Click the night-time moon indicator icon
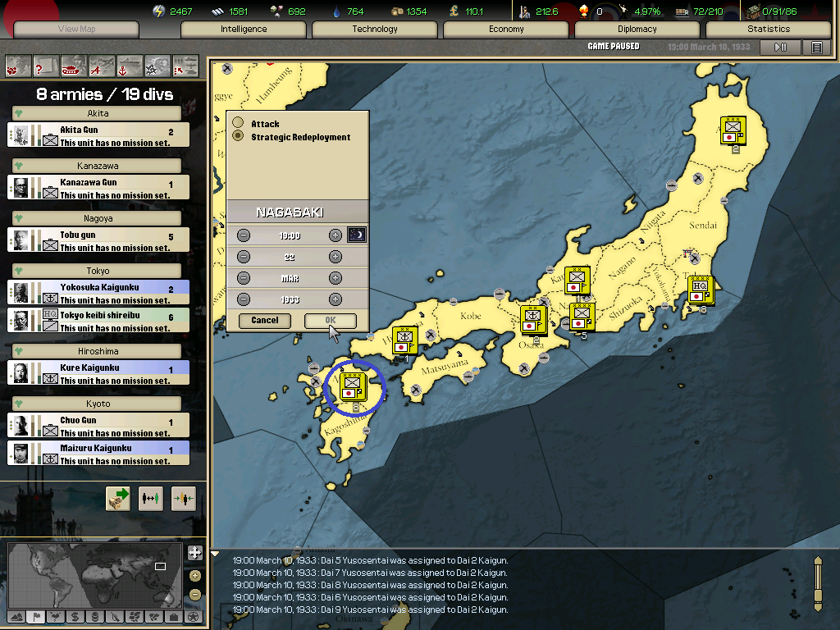The width and height of the screenshot is (840, 630). (x=357, y=235)
